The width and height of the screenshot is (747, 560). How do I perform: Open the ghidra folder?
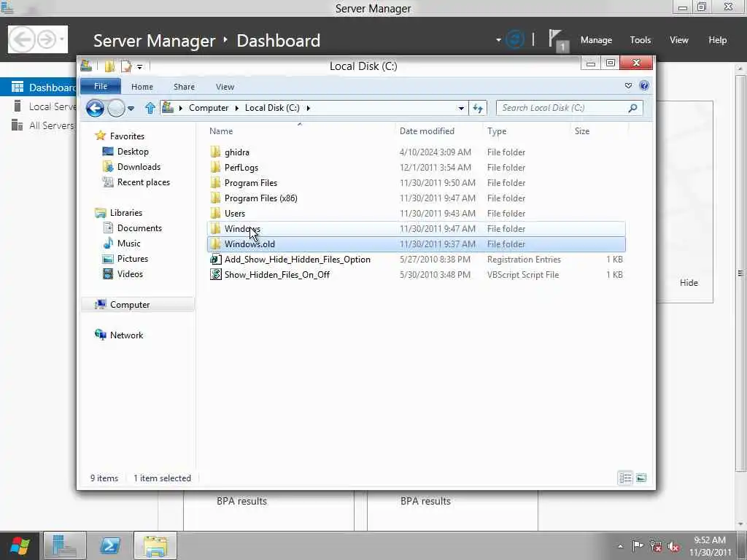point(237,152)
